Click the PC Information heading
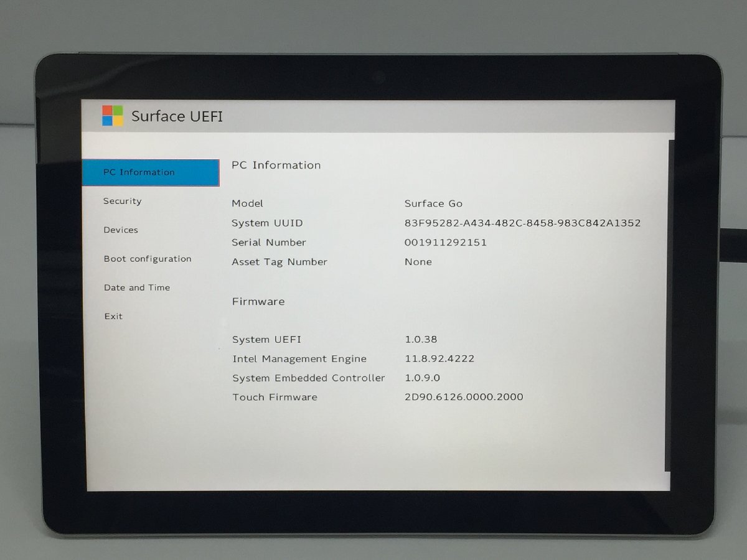This screenshot has height=560, width=747. (276, 165)
